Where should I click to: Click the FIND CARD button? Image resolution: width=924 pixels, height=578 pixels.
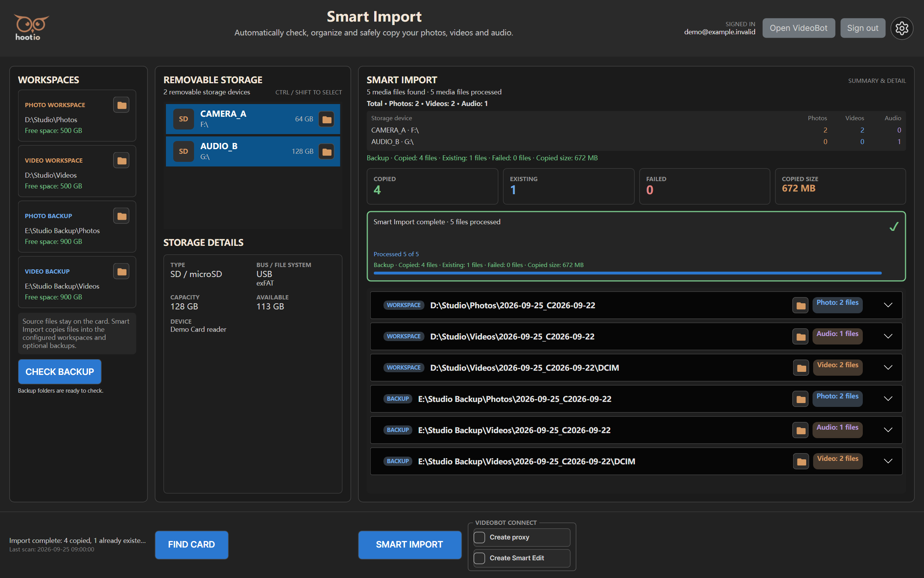click(191, 545)
